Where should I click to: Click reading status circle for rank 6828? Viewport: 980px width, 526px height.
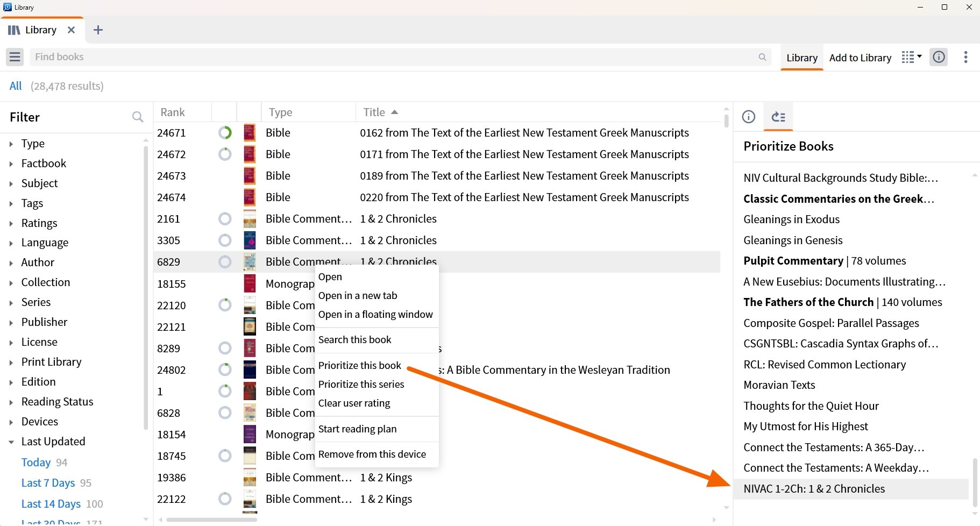tap(225, 413)
